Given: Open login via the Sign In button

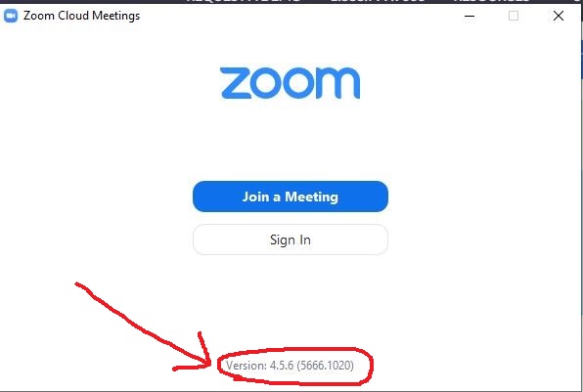Looking at the screenshot, I should [x=291, y=240].
